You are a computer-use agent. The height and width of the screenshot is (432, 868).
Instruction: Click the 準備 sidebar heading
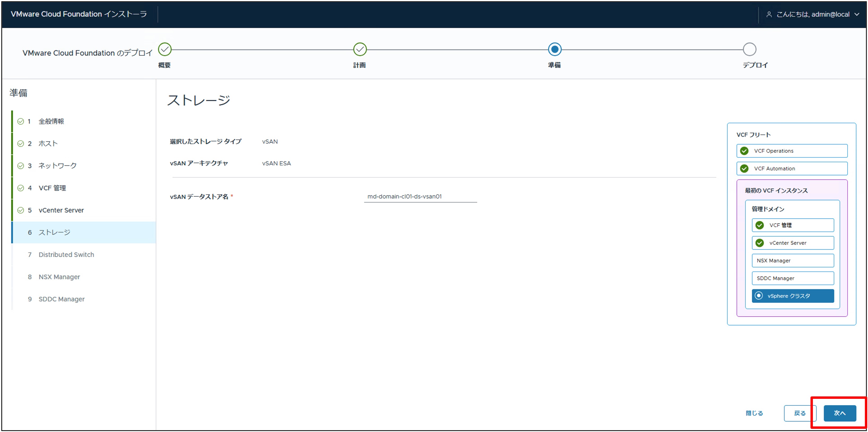(18, 93)
